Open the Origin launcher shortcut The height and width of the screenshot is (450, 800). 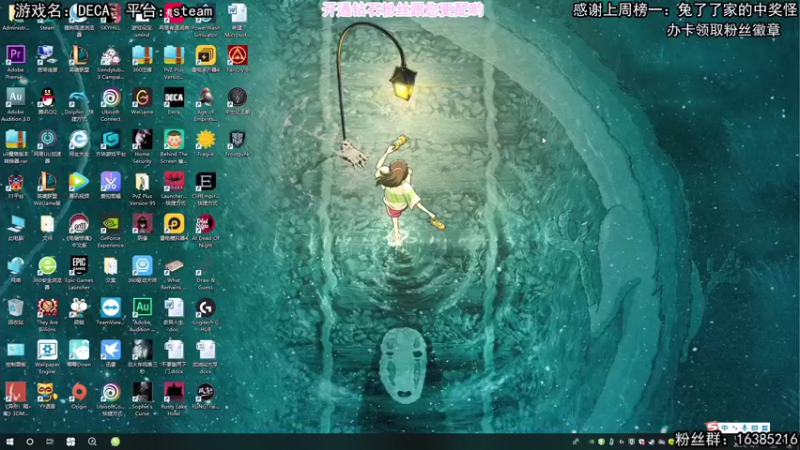point(79,396)
